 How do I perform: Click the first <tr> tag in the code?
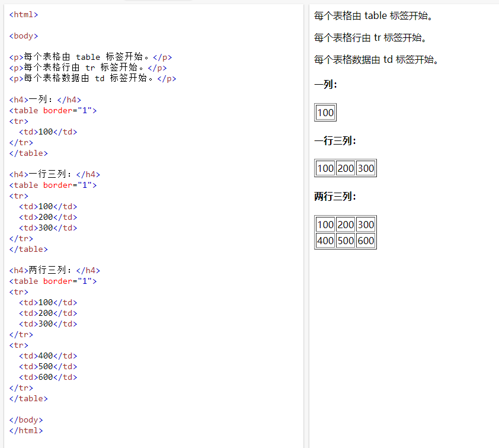coord(18,121)
